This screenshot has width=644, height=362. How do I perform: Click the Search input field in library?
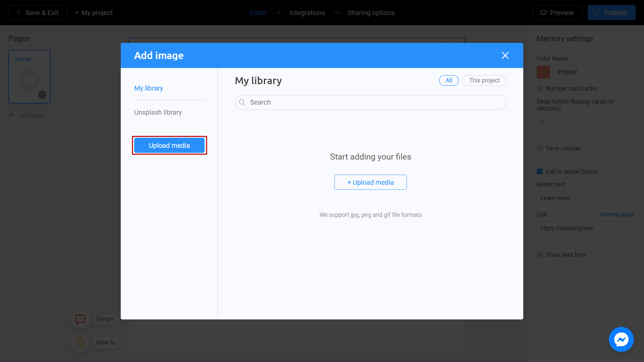[371, 102]
